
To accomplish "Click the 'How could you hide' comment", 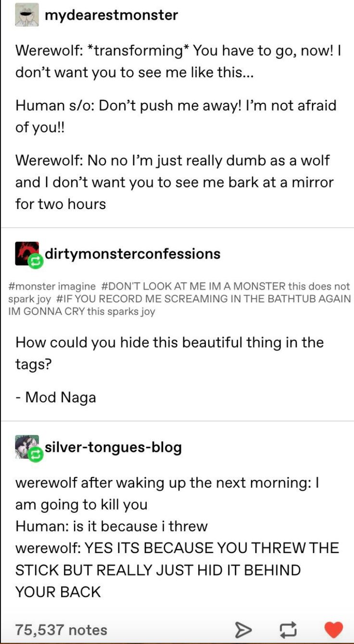I will [x=169, y=353].
